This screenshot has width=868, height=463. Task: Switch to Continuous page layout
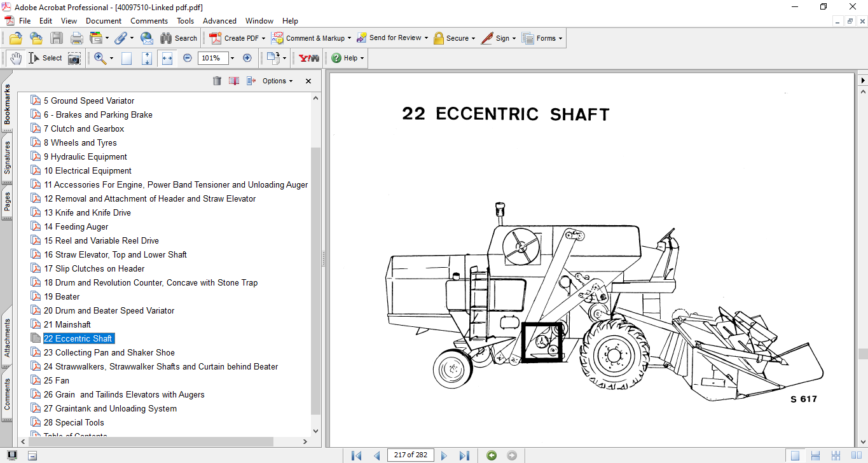click(x=814, y=455)
